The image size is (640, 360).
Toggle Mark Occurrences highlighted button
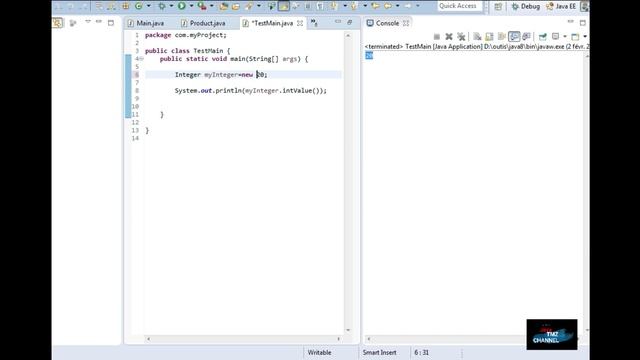pos(283,6)
